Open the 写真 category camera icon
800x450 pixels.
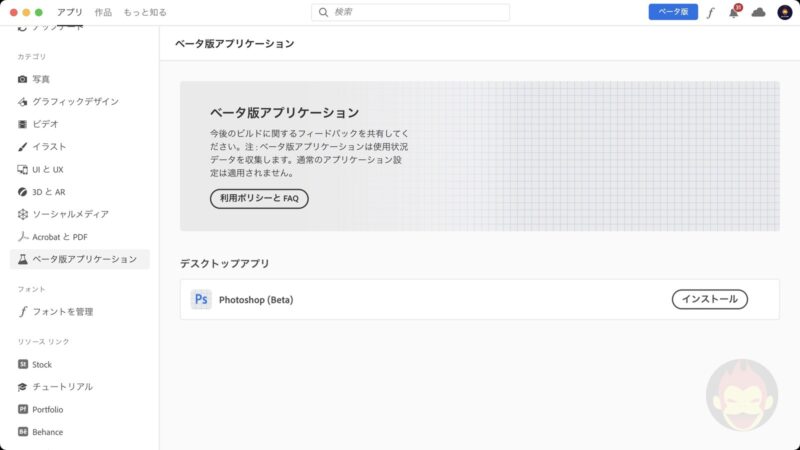coord(22,79)
